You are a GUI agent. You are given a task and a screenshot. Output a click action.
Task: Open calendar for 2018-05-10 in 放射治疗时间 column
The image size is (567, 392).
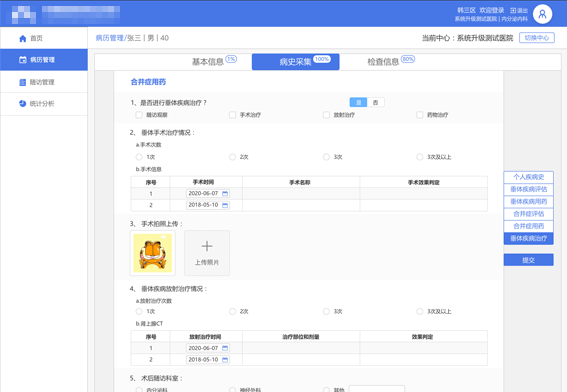[x=225, y=359]
